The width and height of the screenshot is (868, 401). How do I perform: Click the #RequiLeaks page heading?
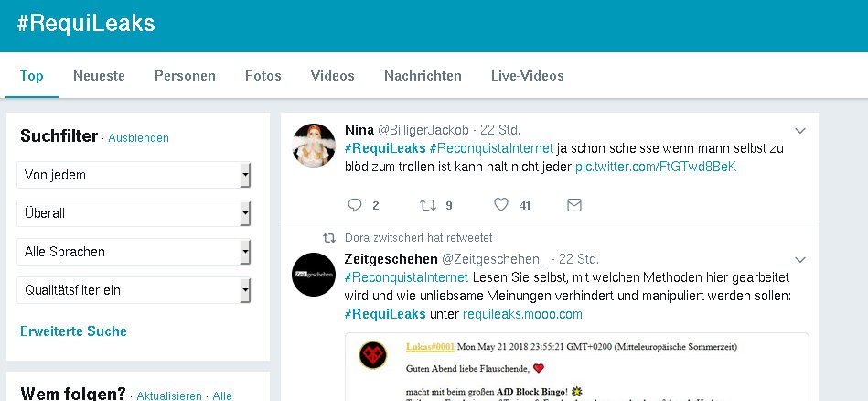[86, 23]
